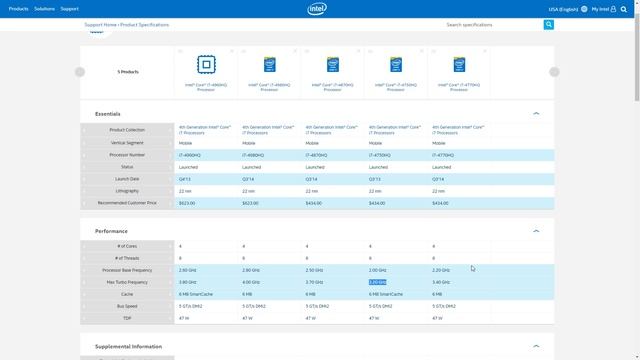Click the highlighted 3.20 GHz turbo value
The width and height of the screenshot is (640, 360).
[x=378, y=282]
